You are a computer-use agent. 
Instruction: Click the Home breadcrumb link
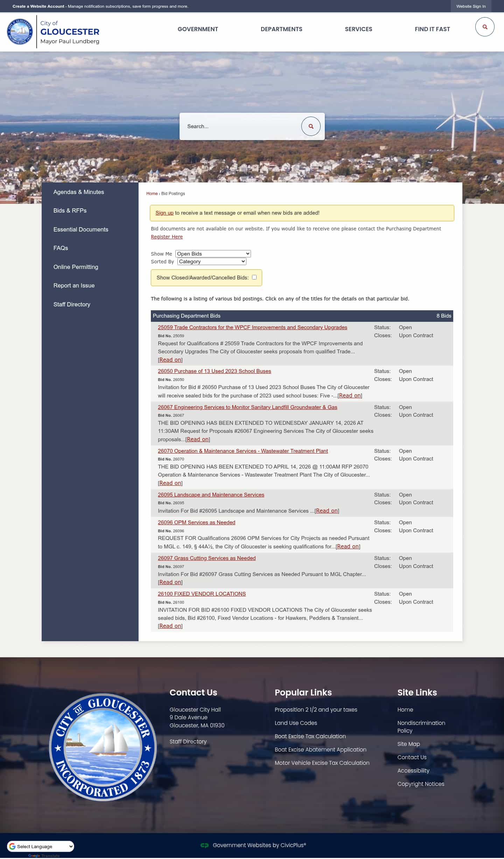click(x=152, y=194)
